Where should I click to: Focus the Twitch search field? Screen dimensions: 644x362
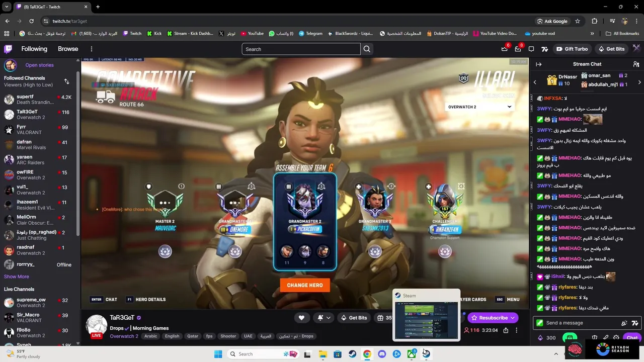point(301,49)
